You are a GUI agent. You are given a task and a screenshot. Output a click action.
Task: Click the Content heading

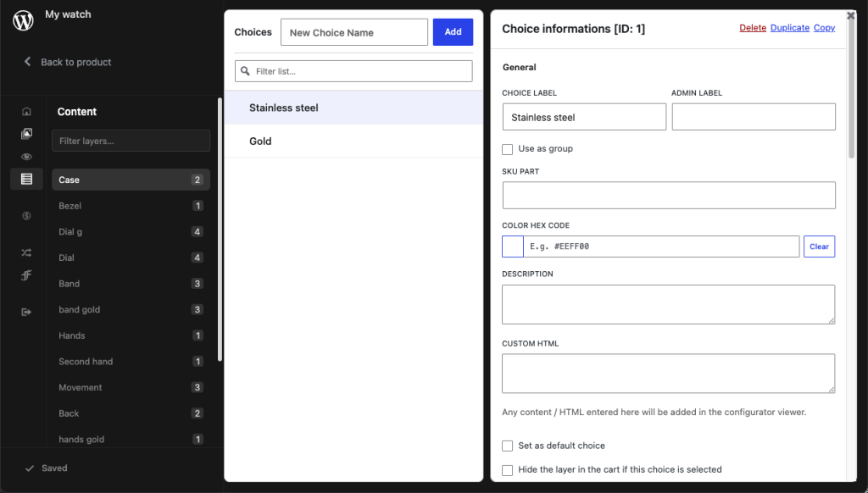coord(77,112)
